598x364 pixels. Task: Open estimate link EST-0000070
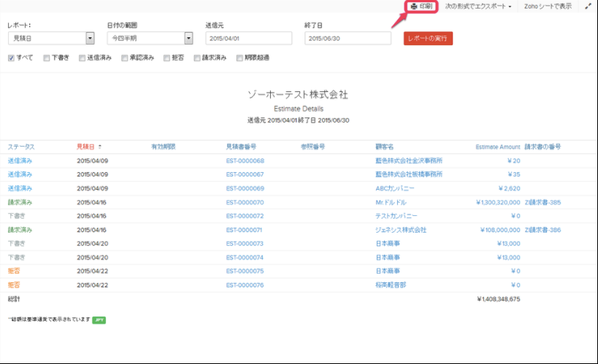[245, 202]
